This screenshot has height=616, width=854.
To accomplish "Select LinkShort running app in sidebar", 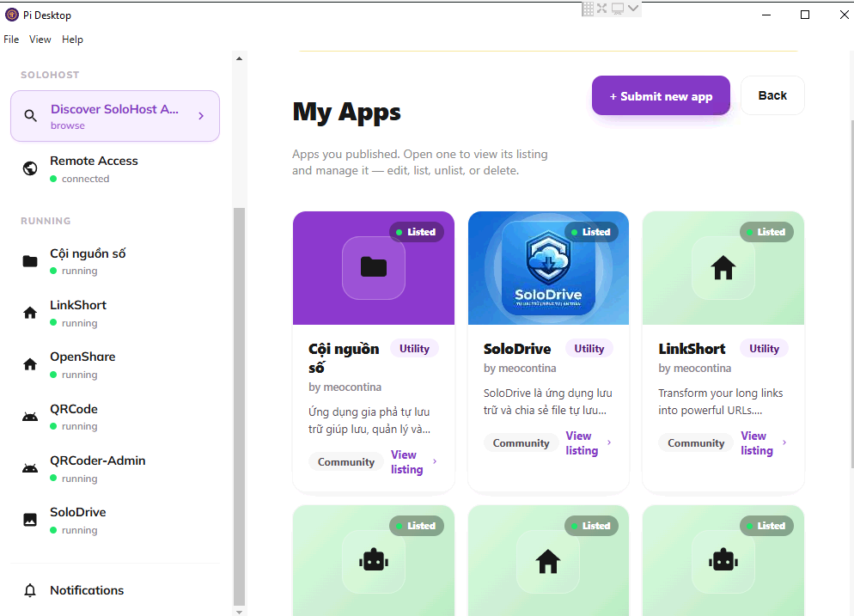I will 115,314.
